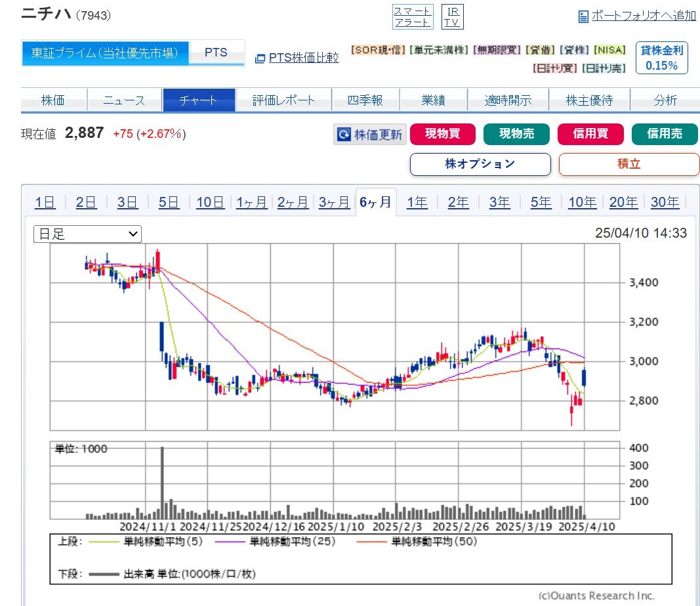Switch to the 株価 tab
This screenshot has width=700, height=606.
click(x=53, y=100)
